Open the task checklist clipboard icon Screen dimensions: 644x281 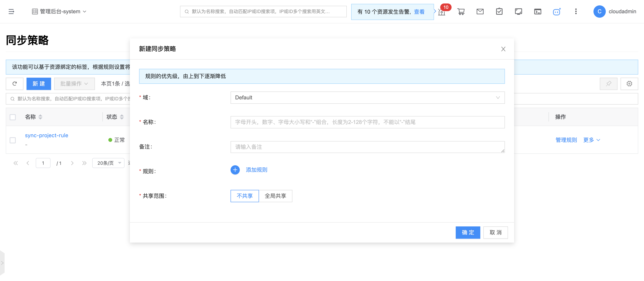pyautogui.click(x=499, y=12)
